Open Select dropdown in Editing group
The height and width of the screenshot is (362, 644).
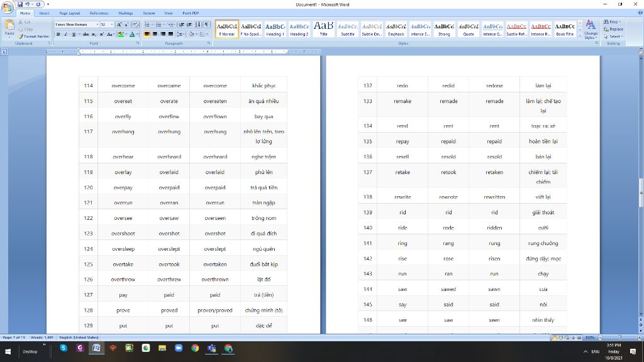click(613, 36)
